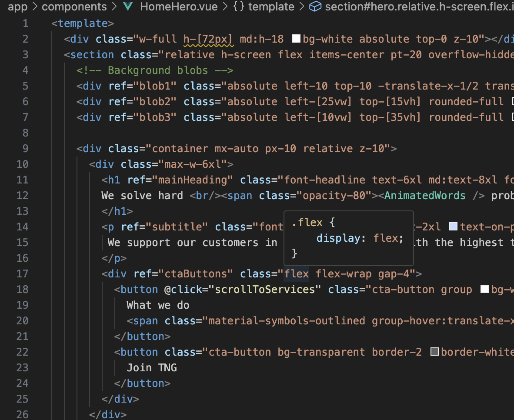Click 'bg-transparent' class on line 22
The image size is (514, 420).
coord(321,352)
